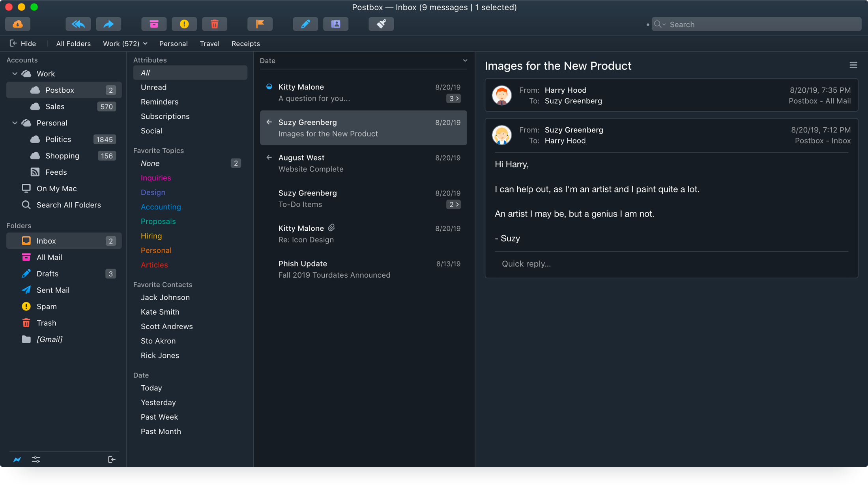868x489 pixels.
Task: Open the Date sort order dropdown
Action: 465,61
